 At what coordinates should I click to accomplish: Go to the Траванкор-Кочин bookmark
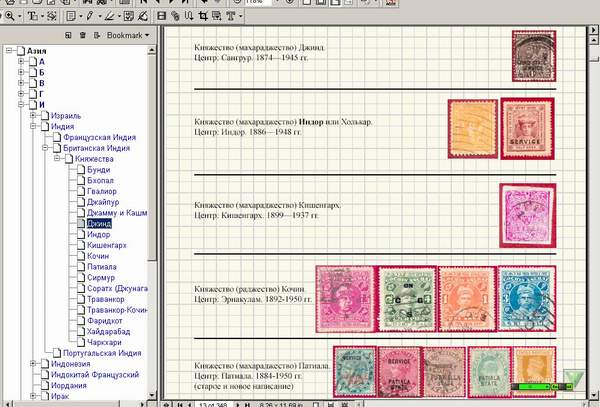tap(117, 310)
